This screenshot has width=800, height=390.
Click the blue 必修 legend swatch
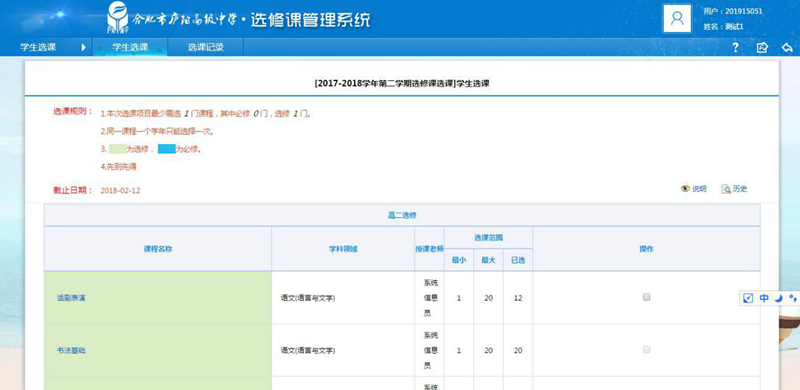(x=167, y=149)
